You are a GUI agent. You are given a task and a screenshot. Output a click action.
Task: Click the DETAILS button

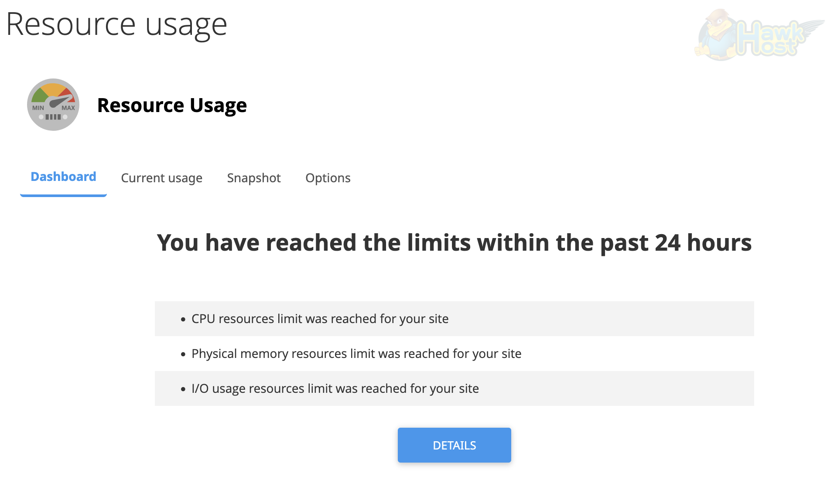point(454,445)
